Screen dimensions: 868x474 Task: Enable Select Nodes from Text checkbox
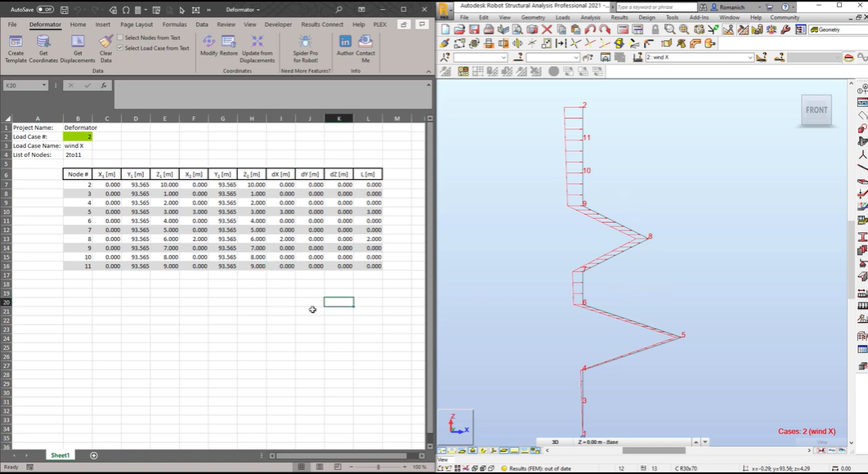(x=122, y=38)
